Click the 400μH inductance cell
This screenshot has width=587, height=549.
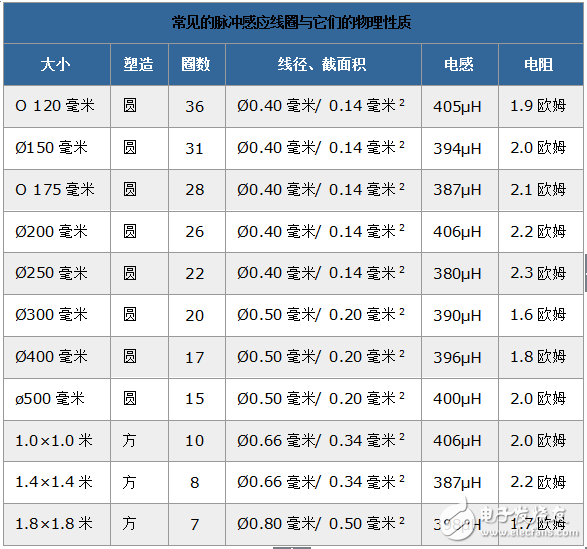(x=460, y=399)
